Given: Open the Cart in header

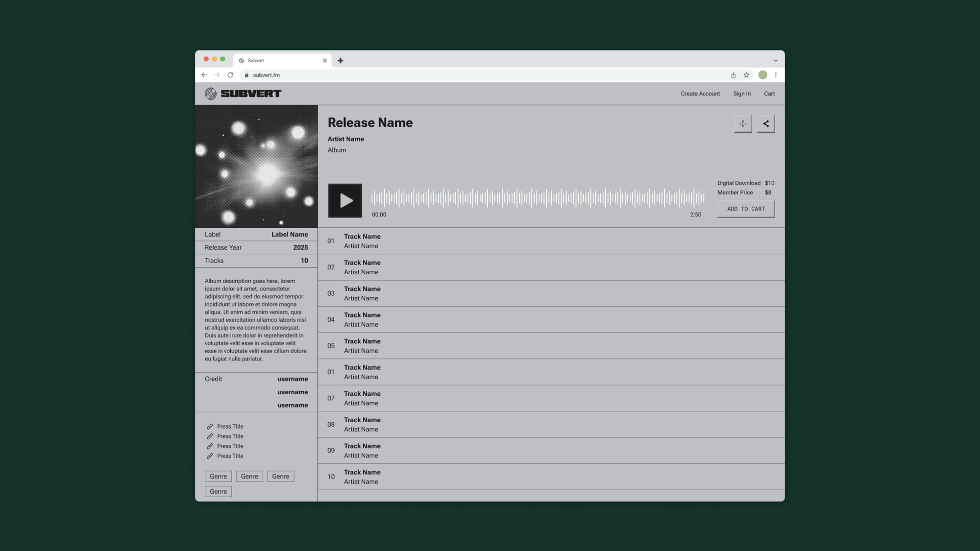Looking at the screenshot, I should 769,94.
